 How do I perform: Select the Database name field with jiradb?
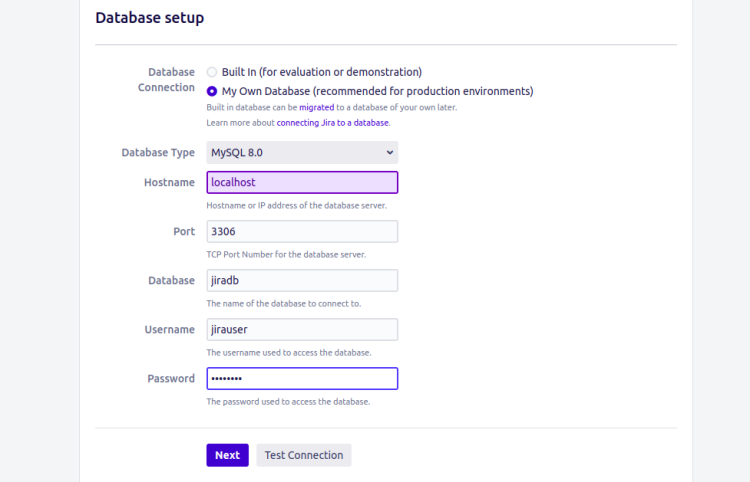click(x=302, y=280)
